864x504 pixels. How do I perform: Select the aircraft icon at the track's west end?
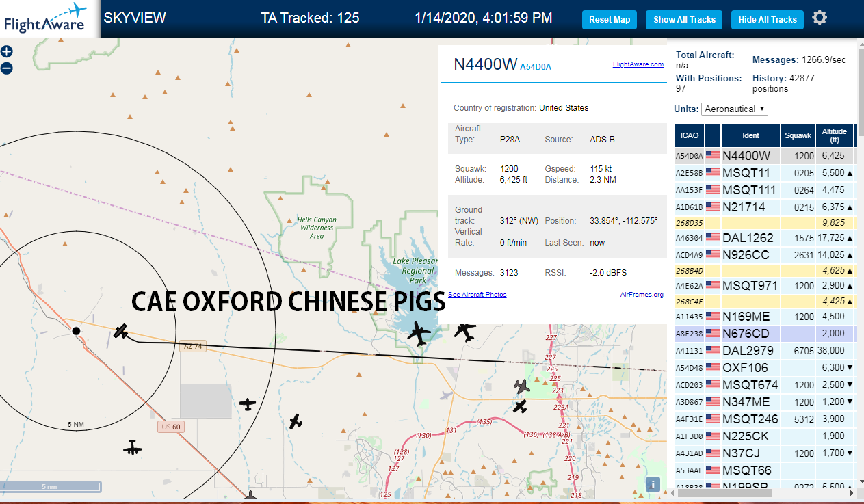(x=121, y=332)
